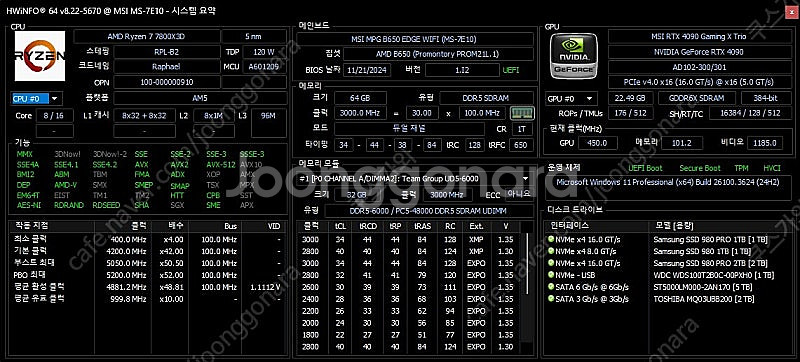The height and width of the screenshot is (362, 800).
Task: Click the PCIe v4.0 x16 link field
Action: (x=698, y=82)
